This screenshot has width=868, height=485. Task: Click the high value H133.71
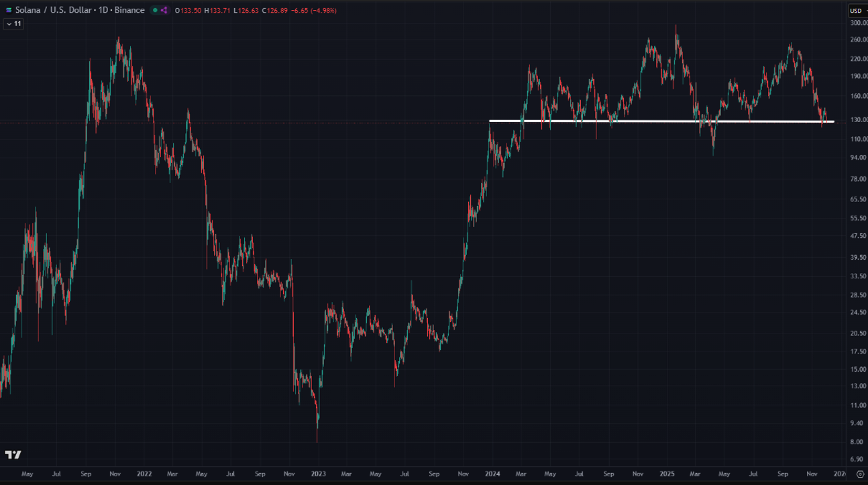[219, 11]
